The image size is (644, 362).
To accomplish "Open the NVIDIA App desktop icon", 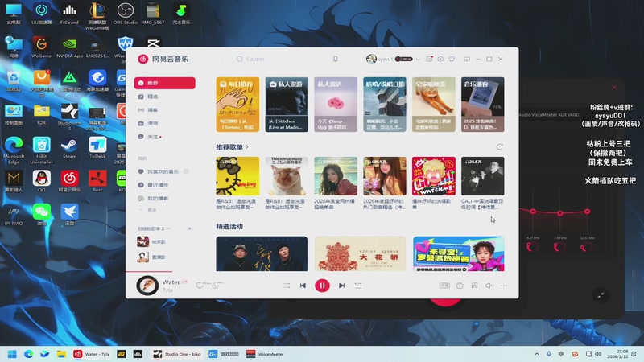I will (69, 47).
